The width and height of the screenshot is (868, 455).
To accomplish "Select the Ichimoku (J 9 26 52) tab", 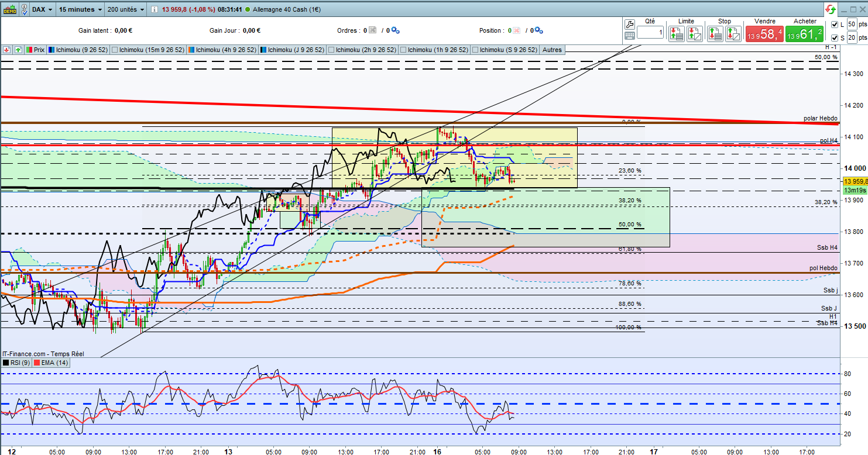I will tap(292, 50).
